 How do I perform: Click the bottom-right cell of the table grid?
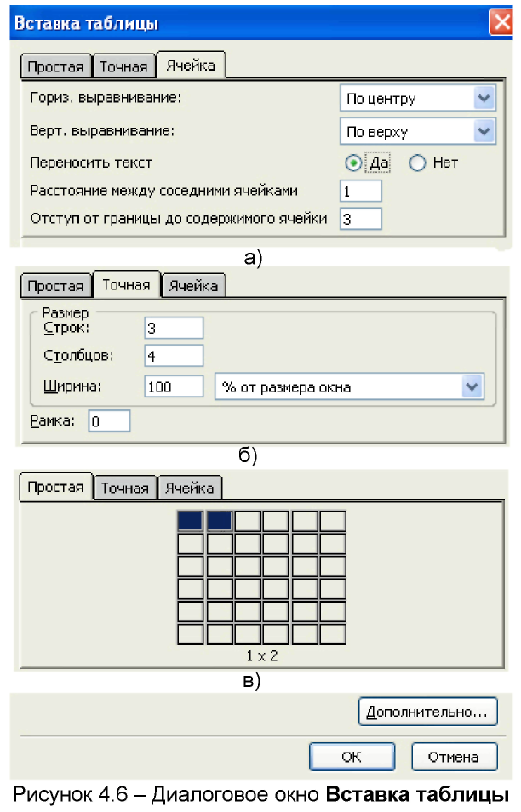click(333, 634)
